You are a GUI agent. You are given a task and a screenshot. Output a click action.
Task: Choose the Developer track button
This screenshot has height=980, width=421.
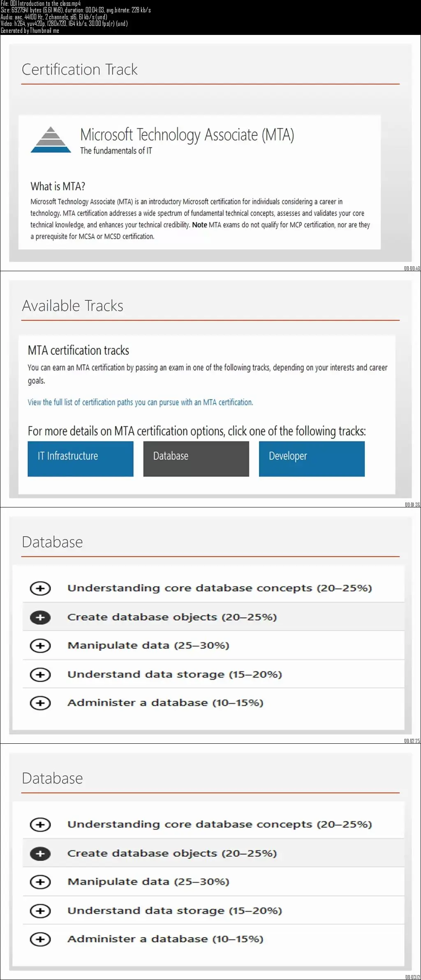tap(312, 459)
